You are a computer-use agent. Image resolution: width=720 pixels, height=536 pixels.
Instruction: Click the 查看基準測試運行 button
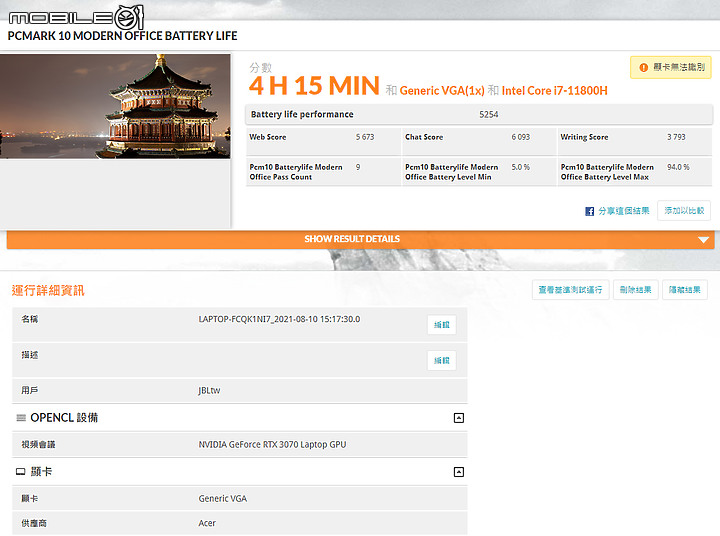pyautogui.click(x=570, y=290)
